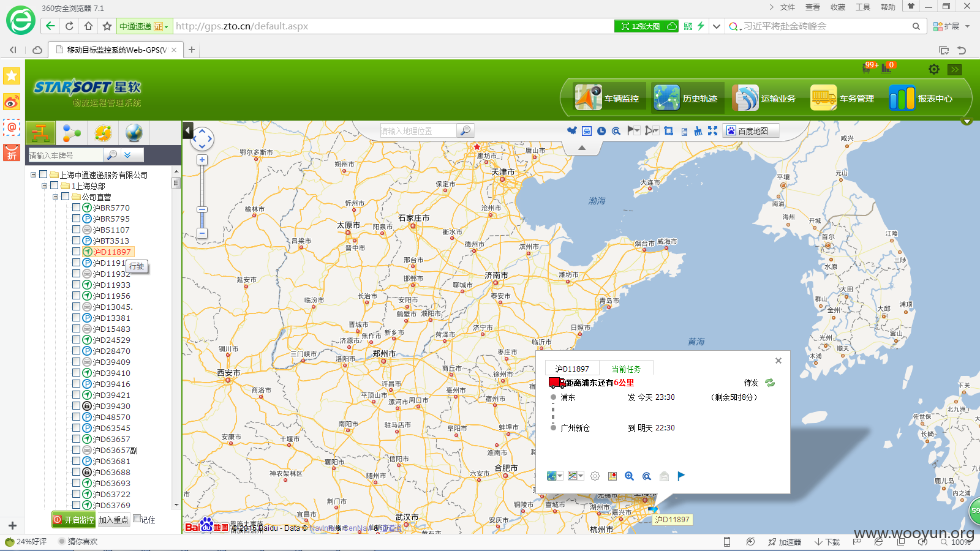Click the settings gear in green header
This screenshot has width=980, height=551.
pos(934,69)
